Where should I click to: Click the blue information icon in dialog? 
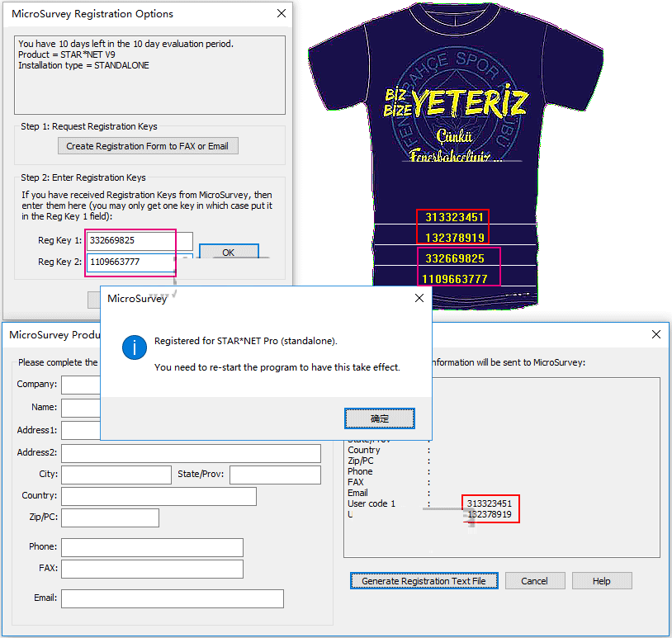[x=135, y=347]
